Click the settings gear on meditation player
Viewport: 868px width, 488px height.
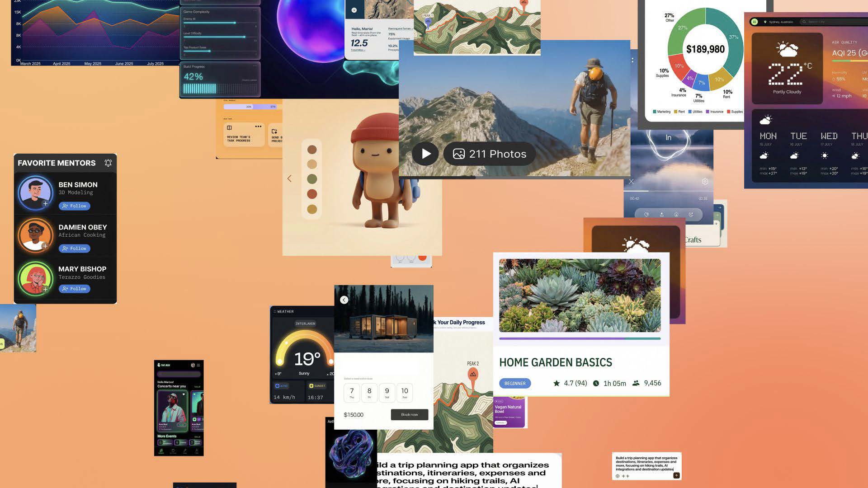coord(705,181)
